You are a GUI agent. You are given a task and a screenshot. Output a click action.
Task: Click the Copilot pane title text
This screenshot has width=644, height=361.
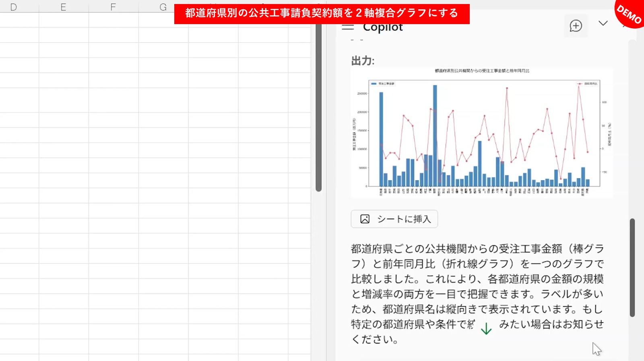[x=382, y=27]
